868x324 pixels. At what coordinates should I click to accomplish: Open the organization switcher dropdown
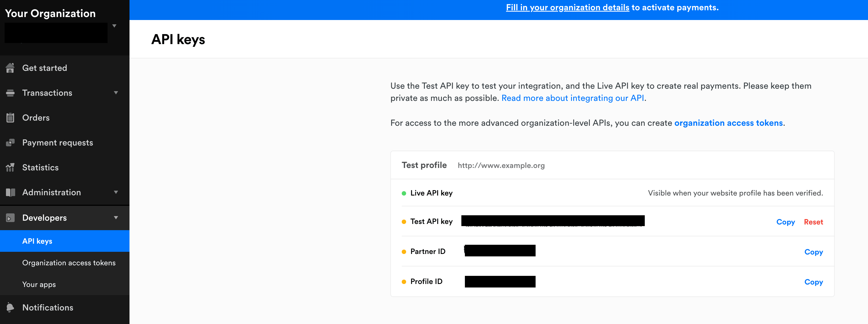(114, 26)
